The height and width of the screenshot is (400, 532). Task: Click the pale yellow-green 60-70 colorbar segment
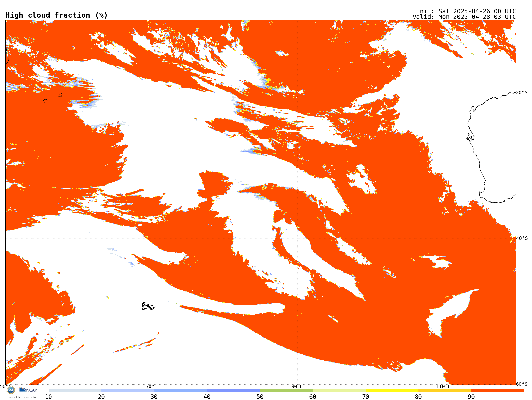(339, 391)
